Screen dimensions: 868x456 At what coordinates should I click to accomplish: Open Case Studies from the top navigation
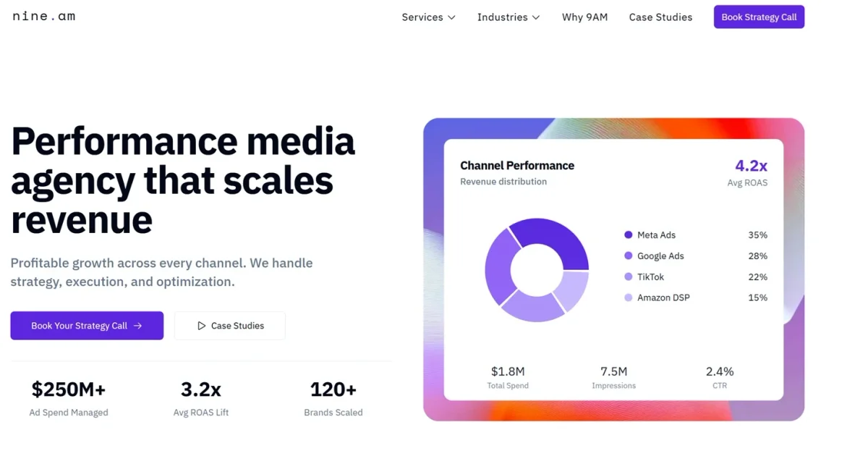point(660,17)
